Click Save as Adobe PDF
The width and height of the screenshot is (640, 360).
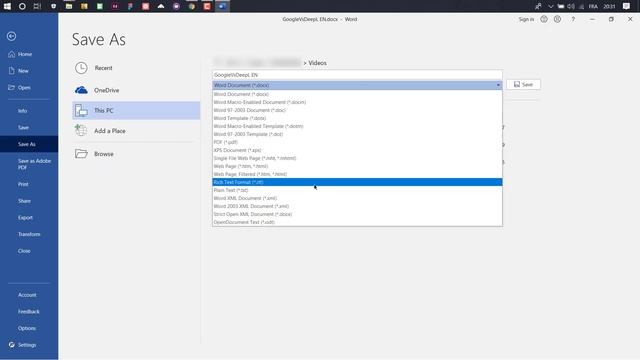click(x=29, y=164)
